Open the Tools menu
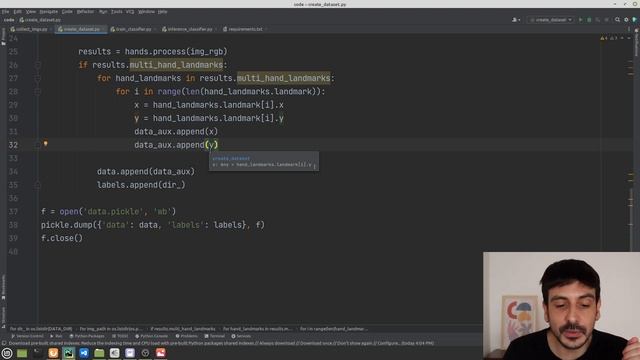This screenshot has height=360, width=640. click(116, 11)
